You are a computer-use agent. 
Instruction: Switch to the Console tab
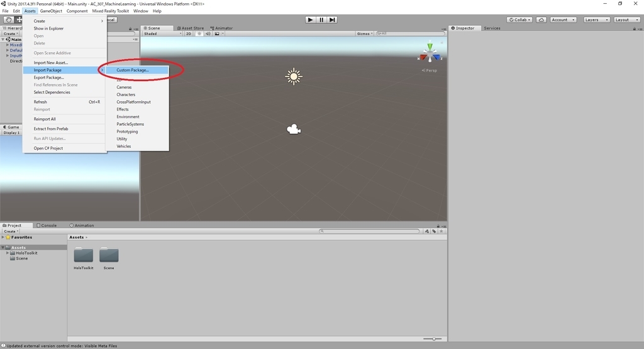pyautogui.click(x=47, y=225)
